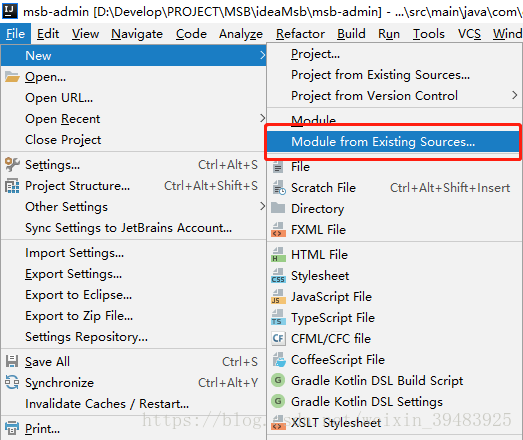Image resolution: width=523 pixels, height=440 pixels.
Task: Choose Project from Existing Sources...
Action: click(x=394, y=75)
